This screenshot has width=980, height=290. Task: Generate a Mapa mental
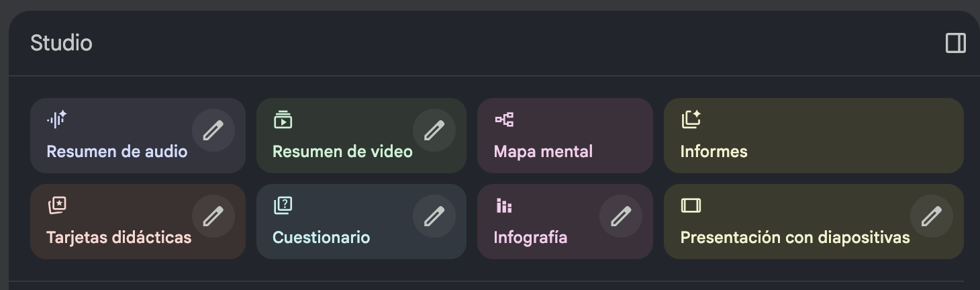coord(543,152)
